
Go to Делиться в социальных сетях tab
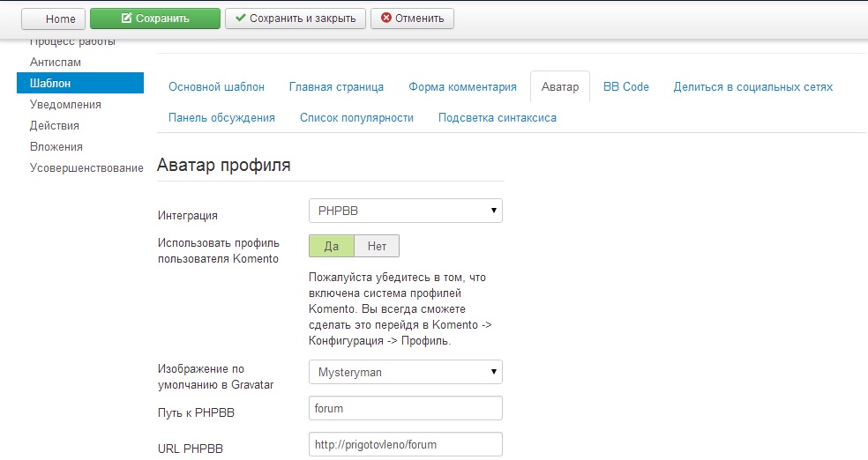point(752,87)
